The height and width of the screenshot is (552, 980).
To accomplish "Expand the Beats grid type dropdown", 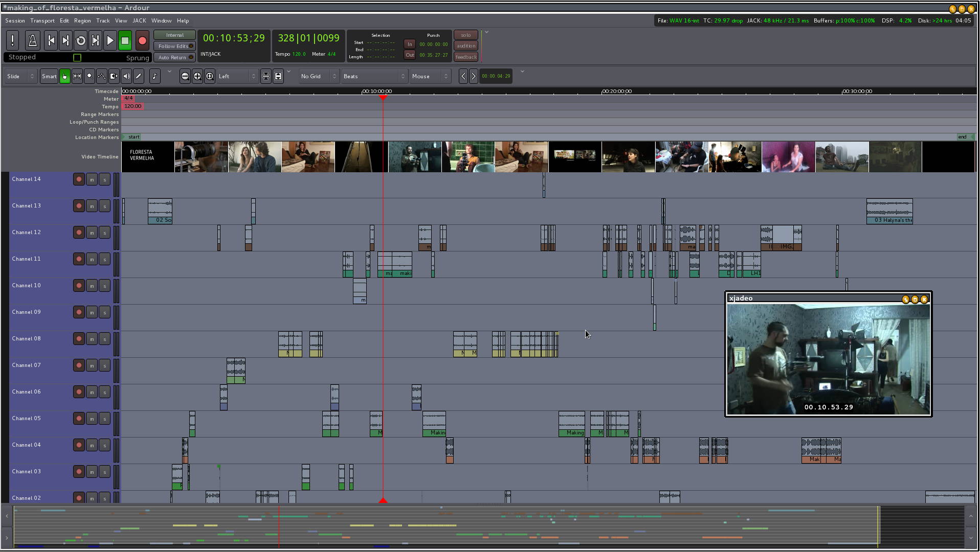I will [374, 76].
